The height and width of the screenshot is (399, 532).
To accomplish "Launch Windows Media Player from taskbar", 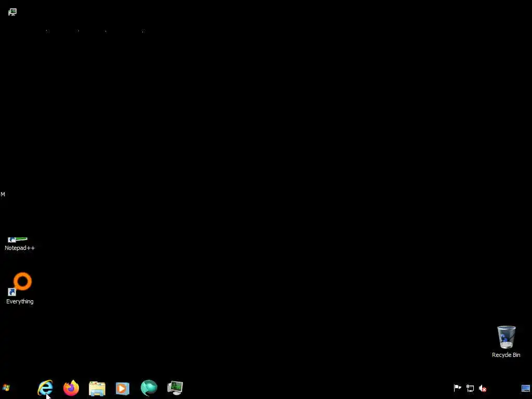I will [123, 389].
